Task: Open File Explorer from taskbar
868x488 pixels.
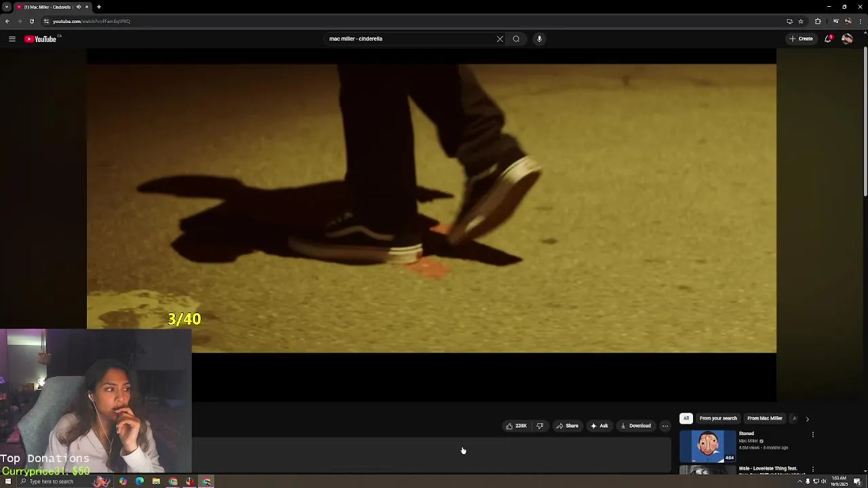Action: point(156,481)
